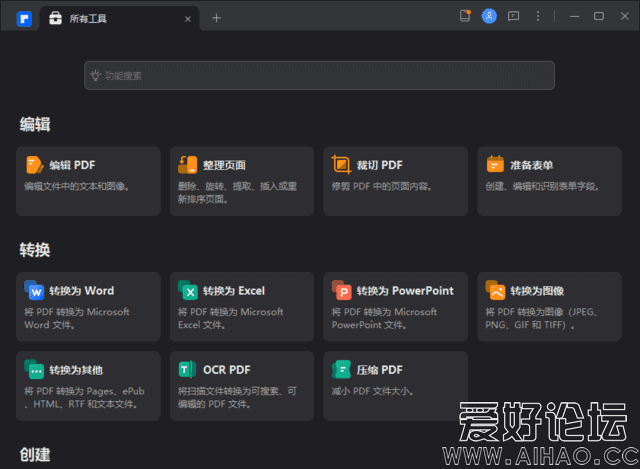The height and width of the screenshot is (469, 640).
Task: Open the 准备表单 tool title
Action: pyautogui.click(x=531, y=165)
